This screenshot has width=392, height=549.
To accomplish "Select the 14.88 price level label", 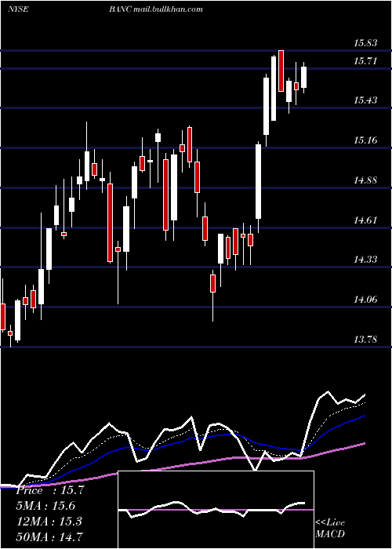I will coord(365,180).
